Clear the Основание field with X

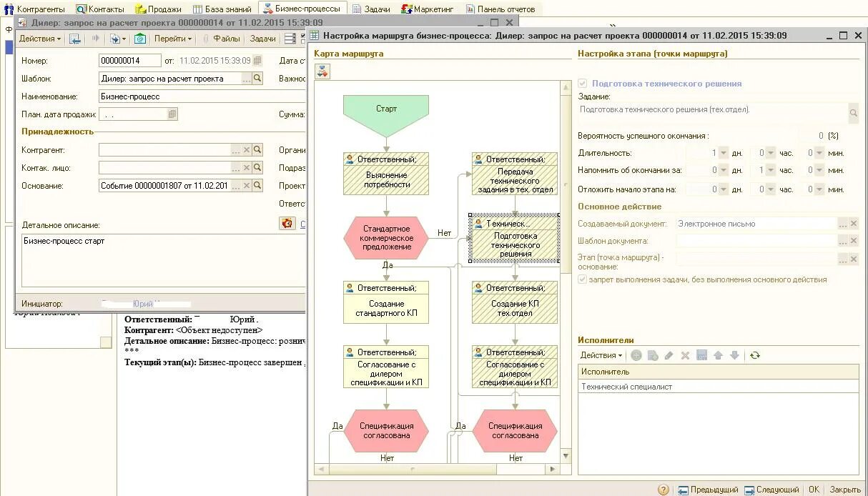(247, 186)
